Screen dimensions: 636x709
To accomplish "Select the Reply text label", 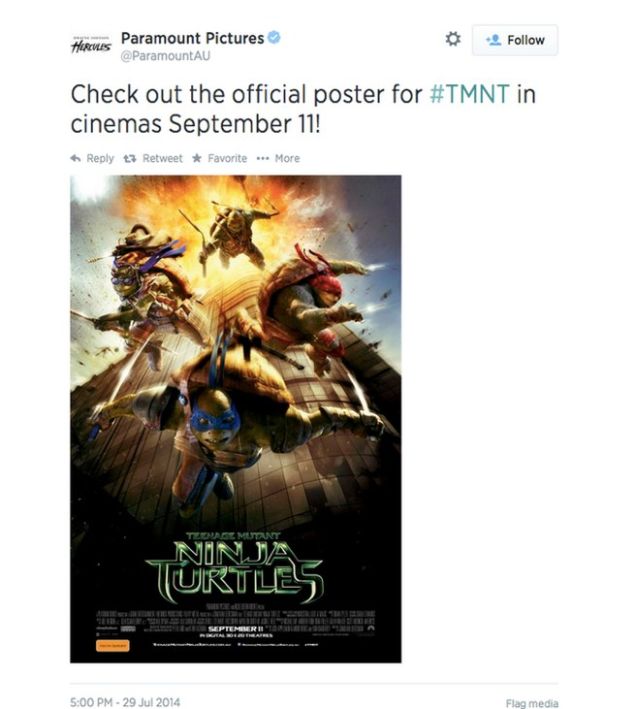I will 100,159.
